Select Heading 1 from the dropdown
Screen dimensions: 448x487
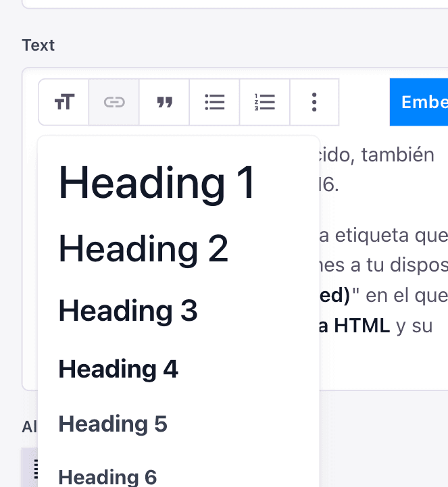coord(157,182)
